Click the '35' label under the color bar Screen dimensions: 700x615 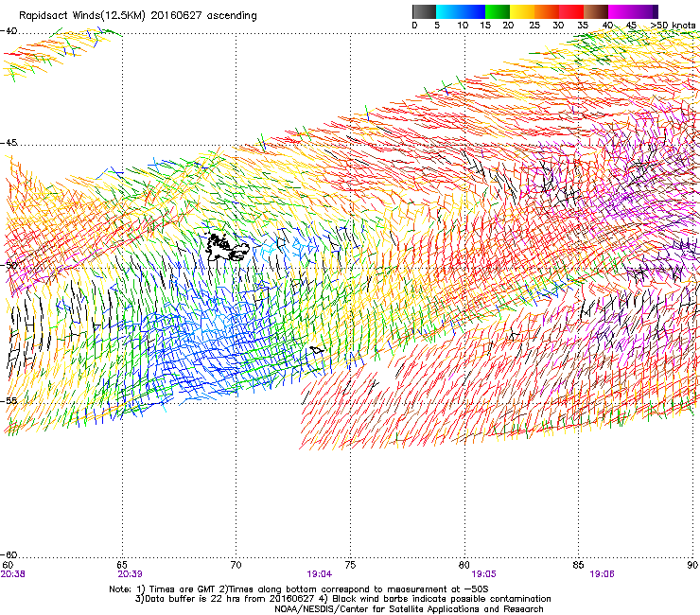583,26
